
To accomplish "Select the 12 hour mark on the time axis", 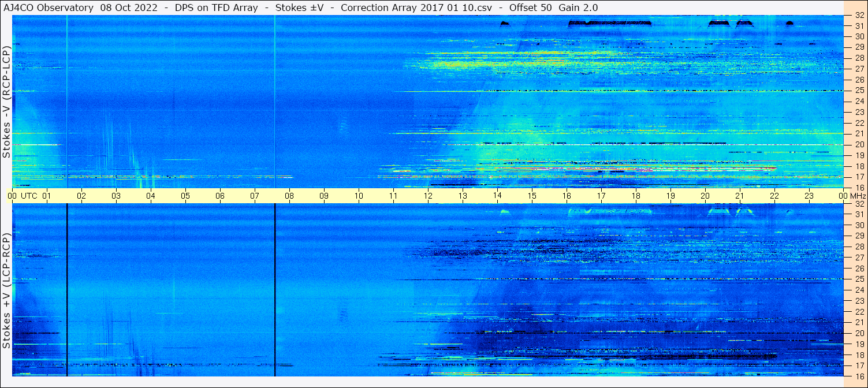I will pos(428,196).
